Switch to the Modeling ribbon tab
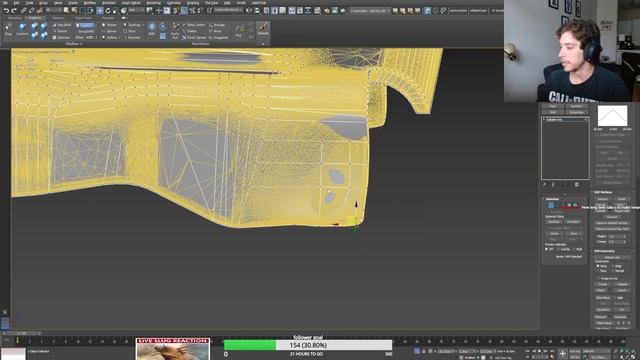 click(14, 18)
